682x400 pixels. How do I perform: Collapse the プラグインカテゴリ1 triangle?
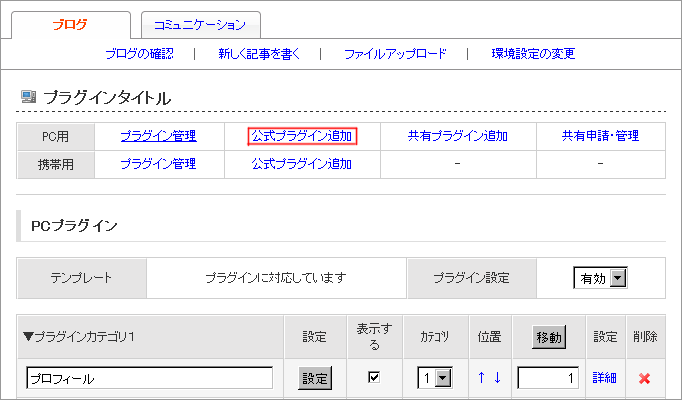pyautogui.click(x=28, y=337)
